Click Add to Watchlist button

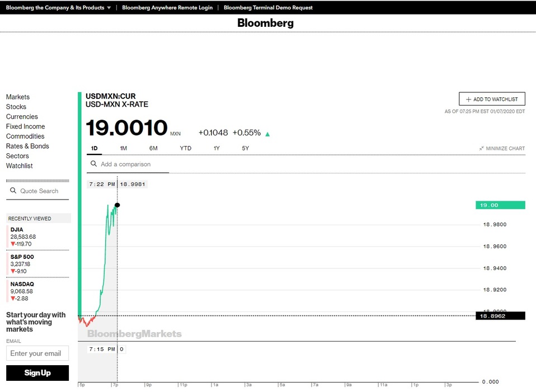(492, 99)
